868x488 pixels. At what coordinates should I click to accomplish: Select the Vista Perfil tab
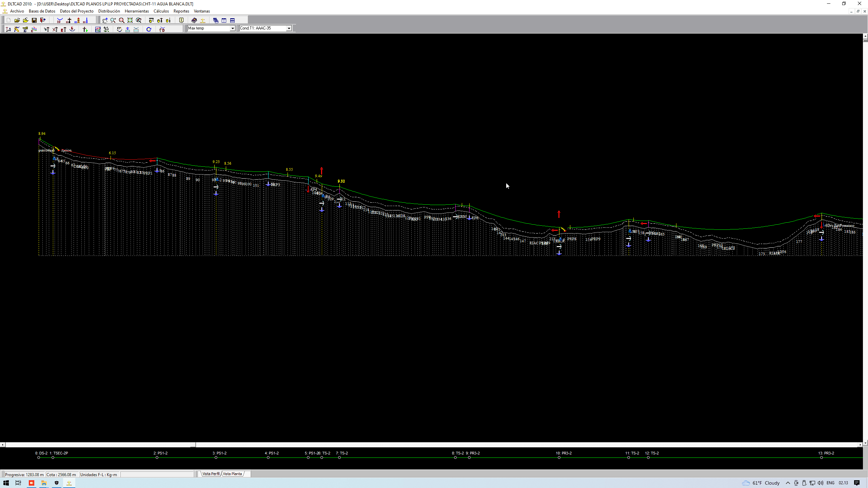click(211, 474)
